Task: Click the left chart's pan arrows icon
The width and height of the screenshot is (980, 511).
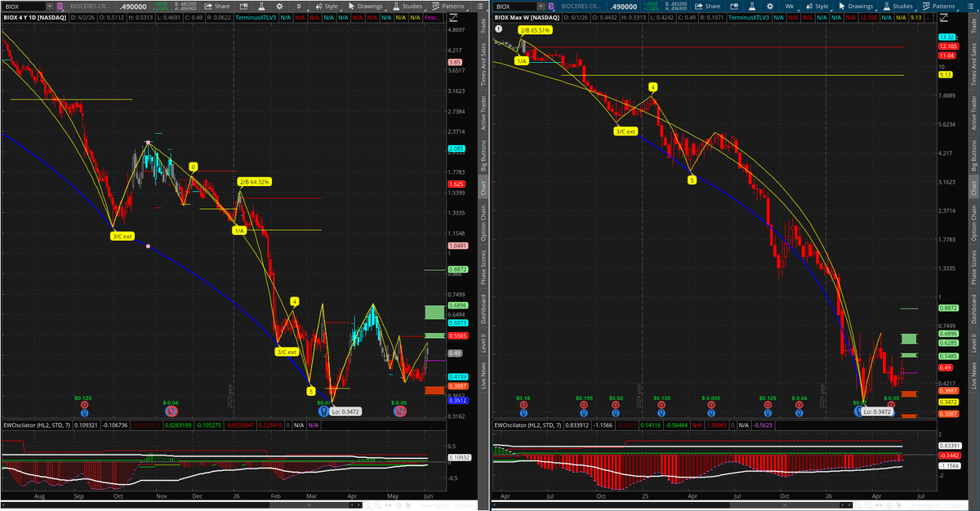Action: click(388, 505)
